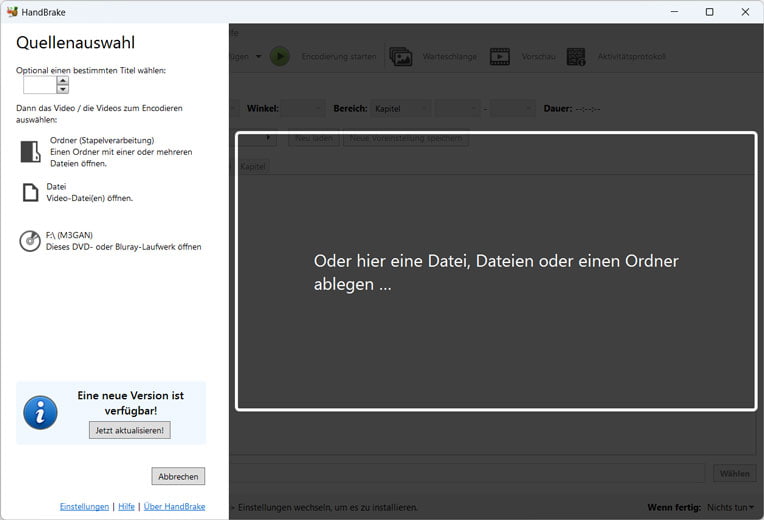
Task: Click into the optional title number field
Action: tap(40, 85)
